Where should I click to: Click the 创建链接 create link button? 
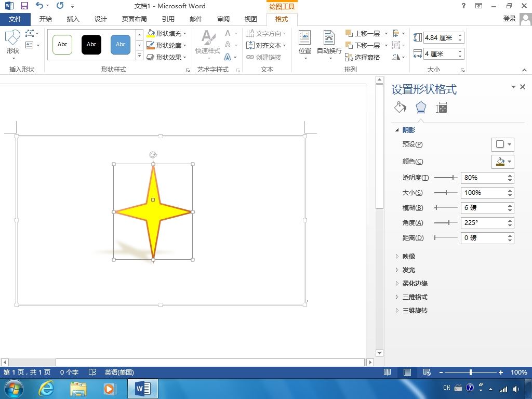pos(264,57)
